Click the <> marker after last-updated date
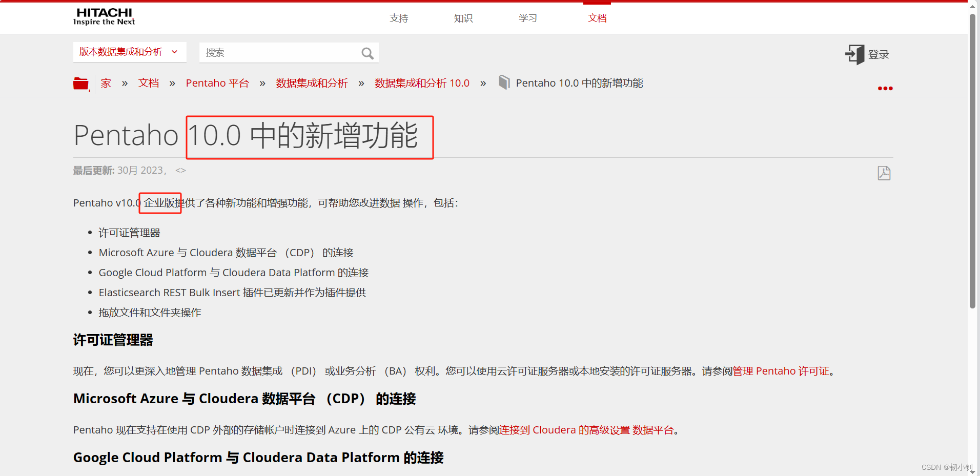 coord(180,171)
